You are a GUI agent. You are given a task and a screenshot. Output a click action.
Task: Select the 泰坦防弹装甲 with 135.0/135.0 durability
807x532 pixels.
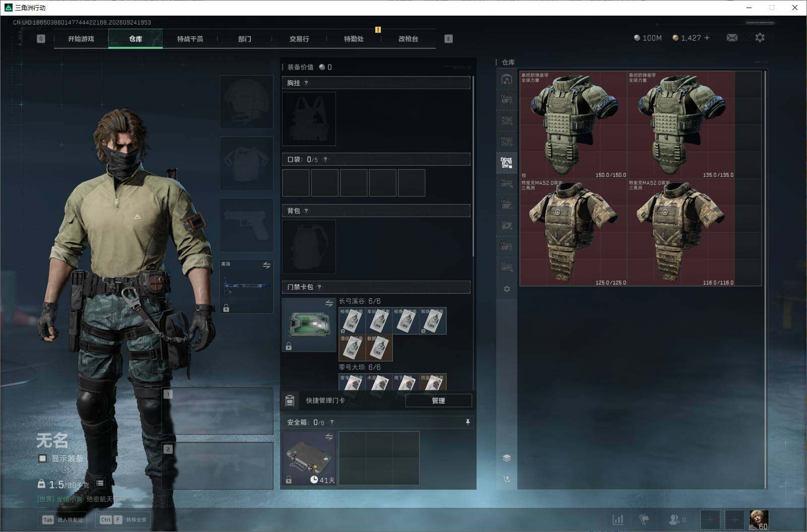(681, 125)
